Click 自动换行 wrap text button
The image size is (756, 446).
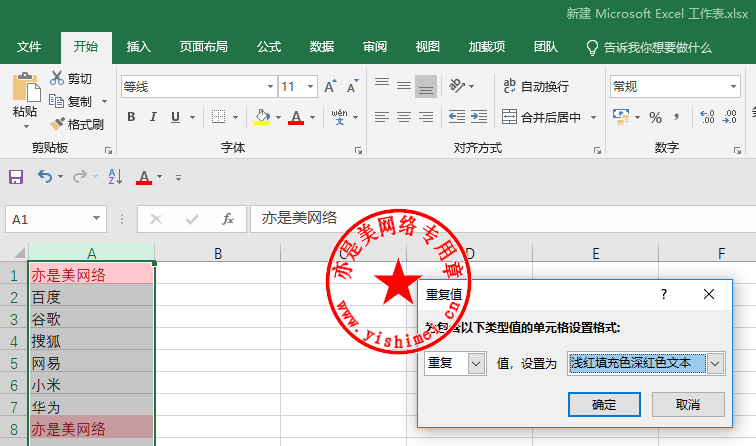coord(536,86)
